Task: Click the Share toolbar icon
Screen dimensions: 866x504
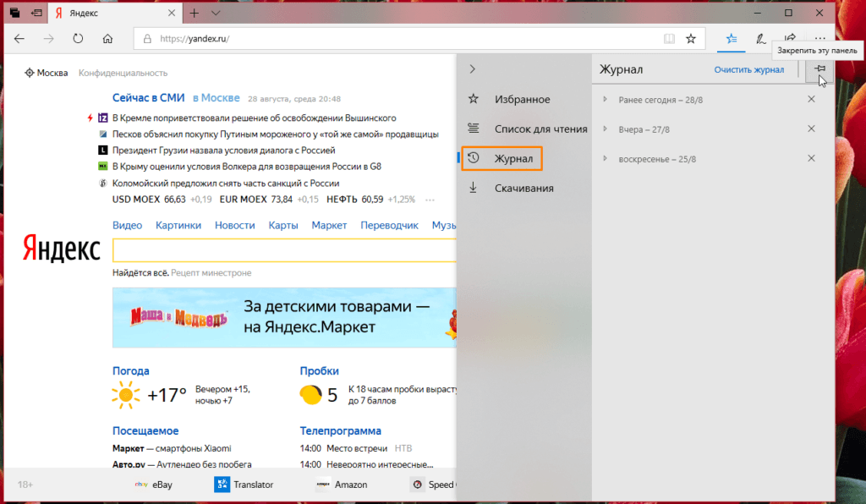Action: tap(791, 37)
